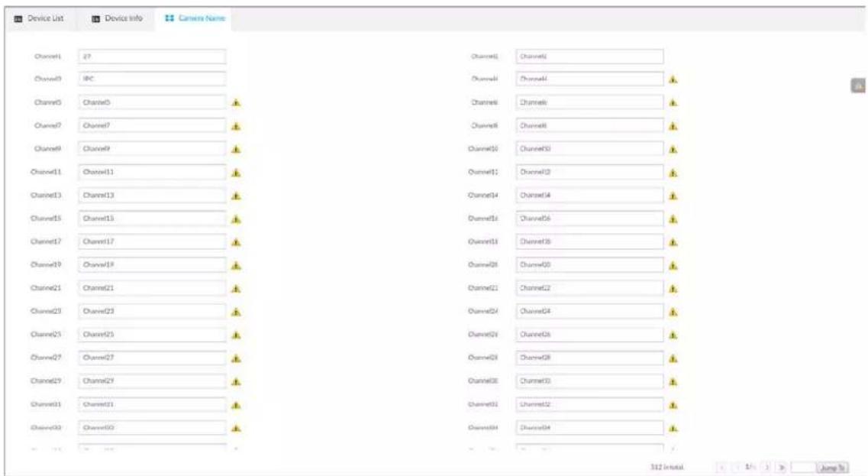Select the Camera Name tab
Viewport: 868px width, 476px height.
pos(195,18)
